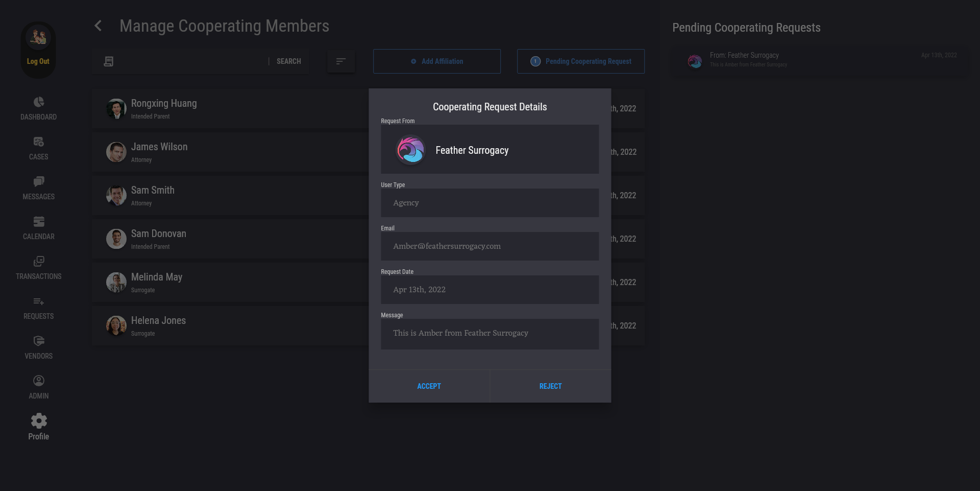Screen dimensions: 980x491
Task: Click Feather Surrogacy logo in dialog
Action: click(411, 150)
